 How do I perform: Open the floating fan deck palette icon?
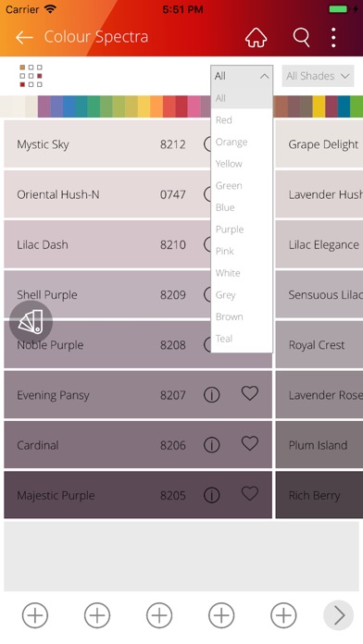tap(31, 322)
